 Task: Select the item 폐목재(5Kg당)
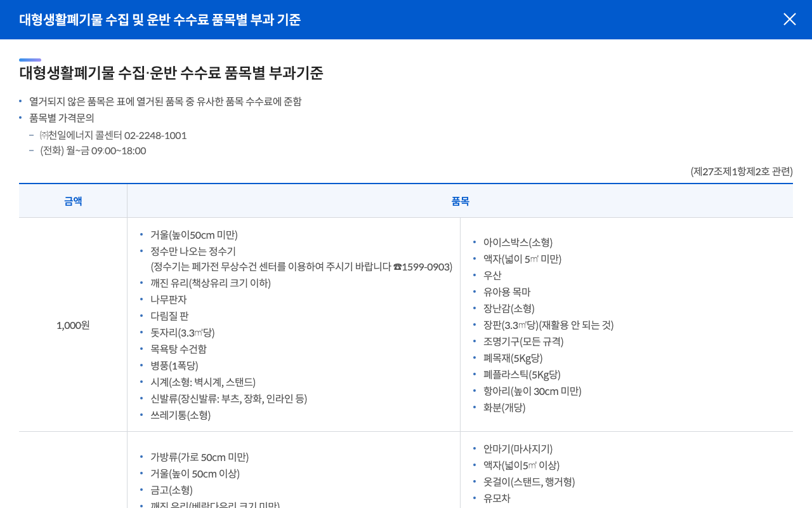pyautogui.click(x=513, y=358)
